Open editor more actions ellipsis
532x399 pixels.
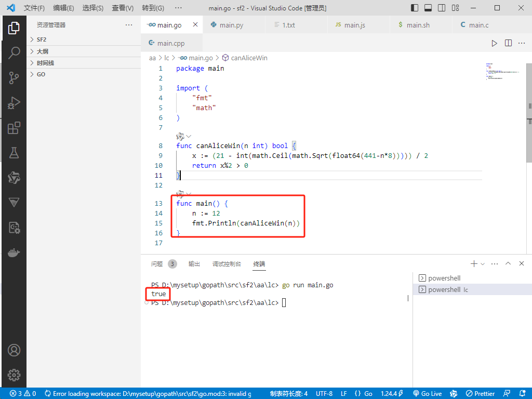pos(522,43)
